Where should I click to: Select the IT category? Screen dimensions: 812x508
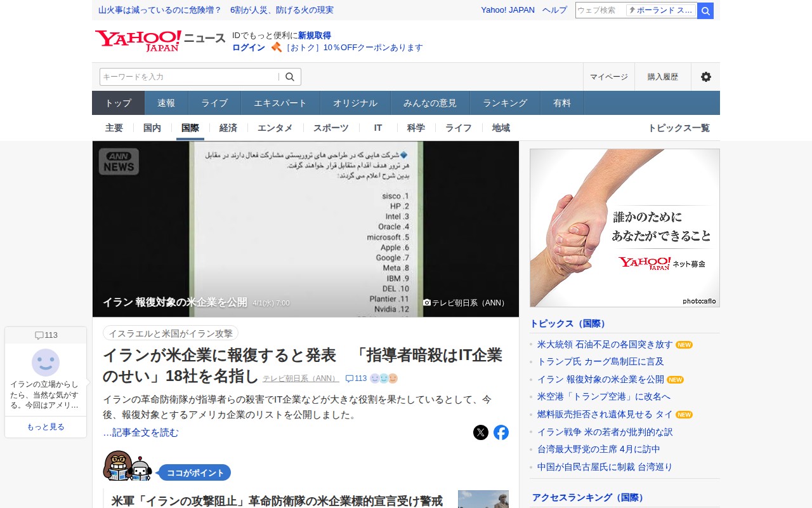click(378, 128)
